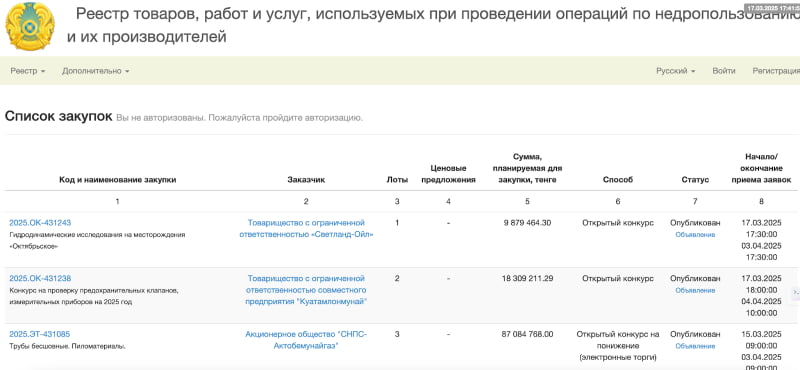Click Открытый конкурс in row 2025.OK-431238
The width and height of the screenshot is (800, 370).
click(x=617, y=278)
